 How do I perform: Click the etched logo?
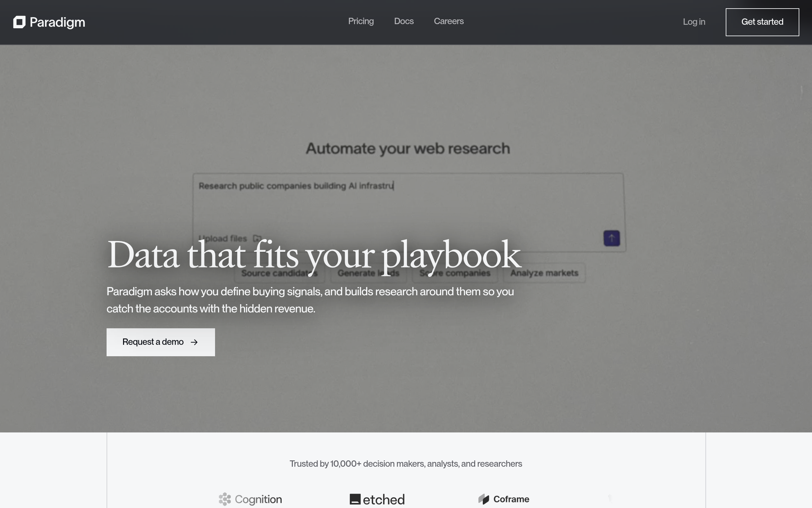(377, 499)
